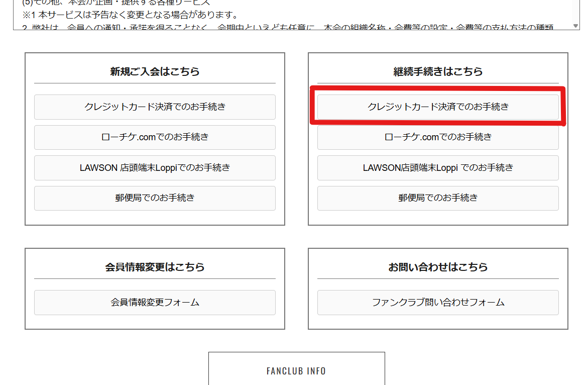Select 郵便局 procedure for renewal
The width and height of the screenshot is (588, 385).
pos(438,198)
